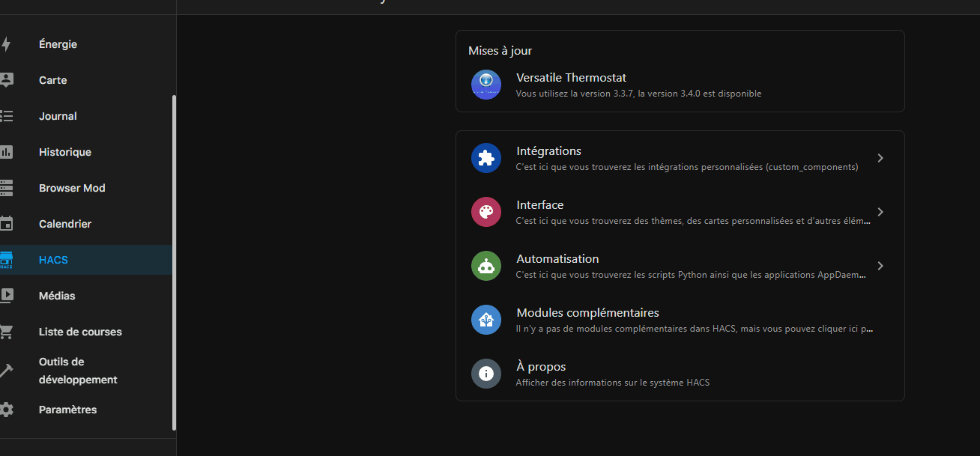Expand Intégrations with its chevron arrow
Screen dimensions: 980x456
coord(880,158)
